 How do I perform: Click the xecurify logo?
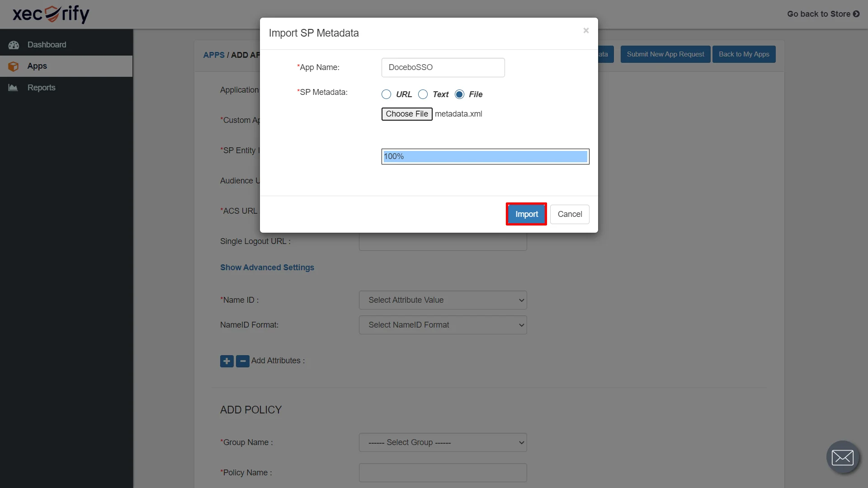pyautogui.click(x=51, y=14)
